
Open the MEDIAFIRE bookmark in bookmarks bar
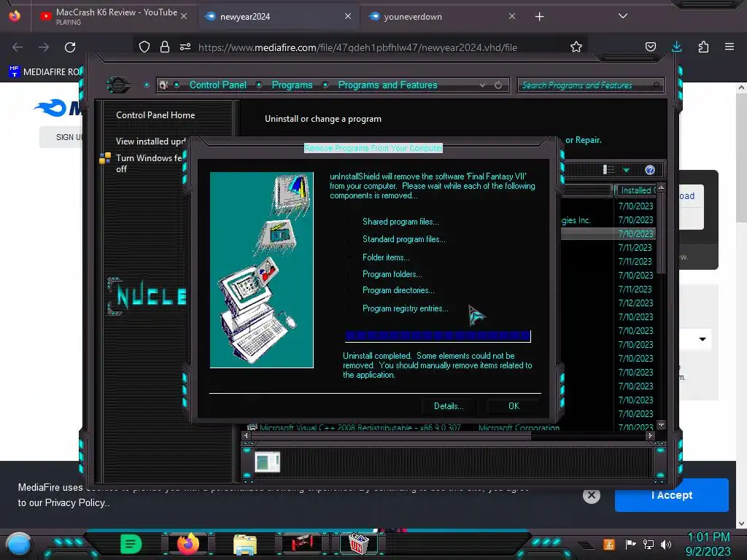[45, 71]
